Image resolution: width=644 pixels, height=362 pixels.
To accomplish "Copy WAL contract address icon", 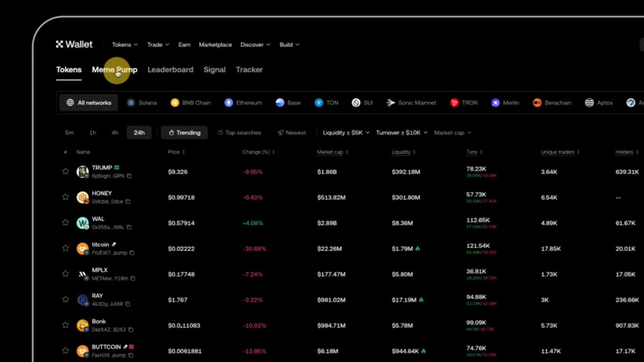I will (129, 227).
